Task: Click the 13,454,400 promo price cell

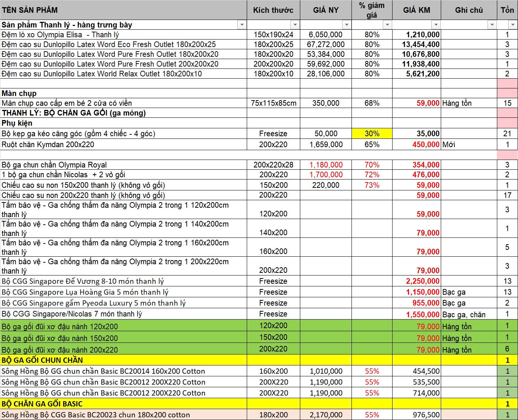Action: coord(416,44)
